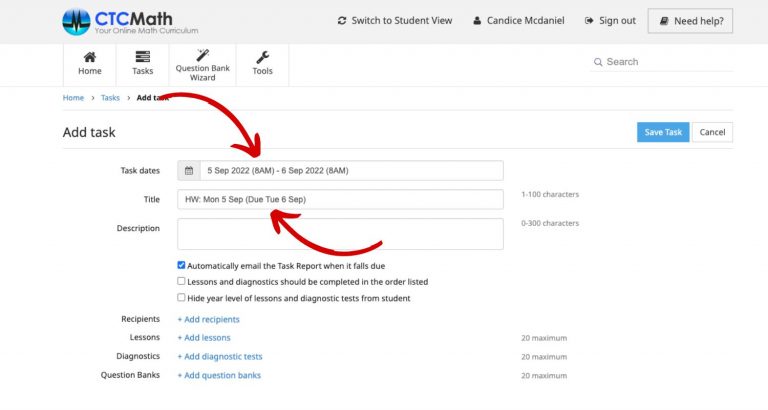
Task: Expand Add recipients
Action: click(x=208, y=320)
